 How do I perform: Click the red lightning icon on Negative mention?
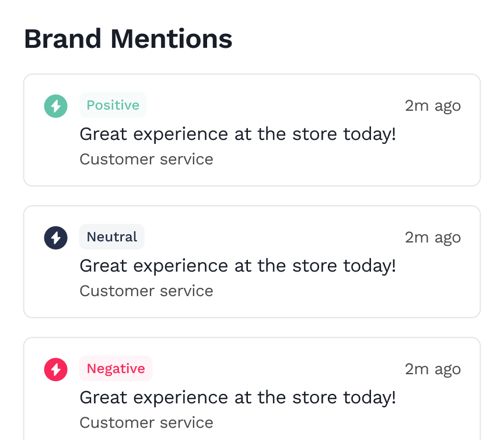click(x=56, y=369)
